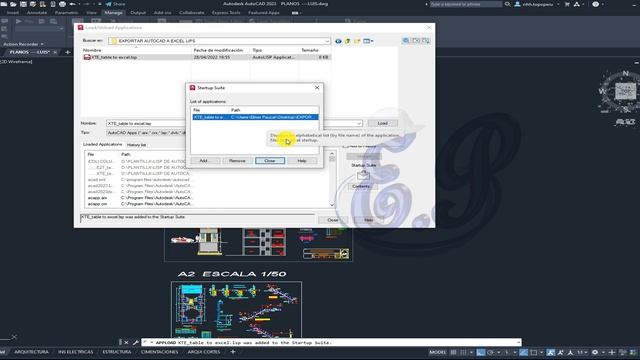Toggle MODEL space button in status bar
The image size is (640, 360).
point(438,352)
